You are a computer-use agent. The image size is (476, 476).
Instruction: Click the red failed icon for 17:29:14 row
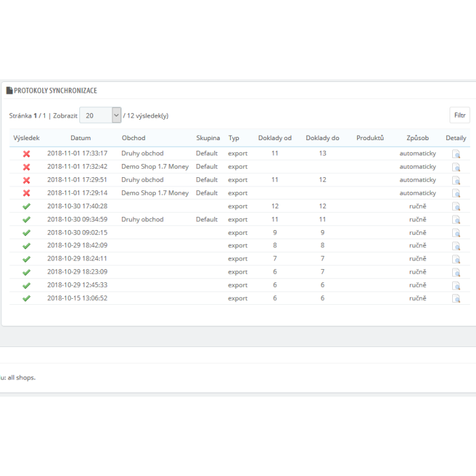[26, 193]
